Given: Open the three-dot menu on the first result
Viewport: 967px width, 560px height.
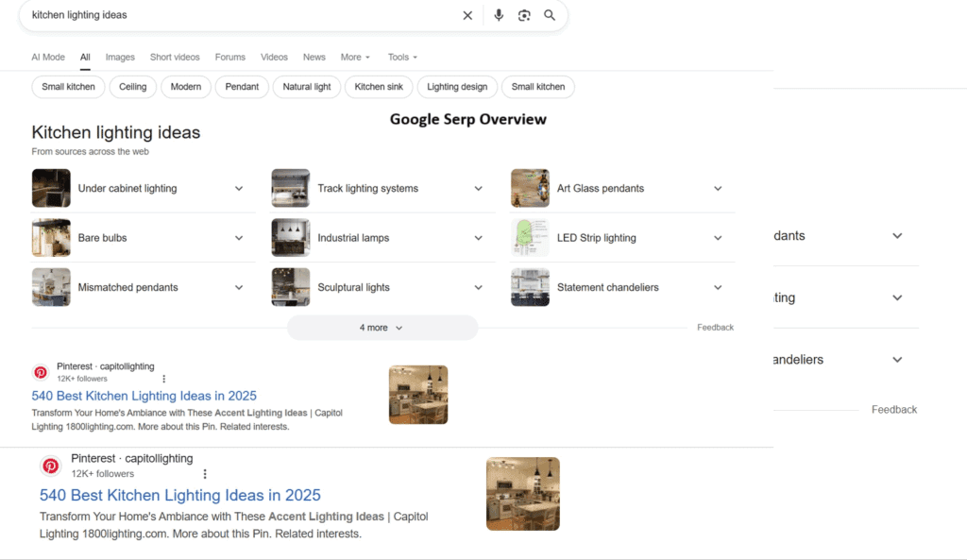Looking at the screenshot, I should coord(163,378).
